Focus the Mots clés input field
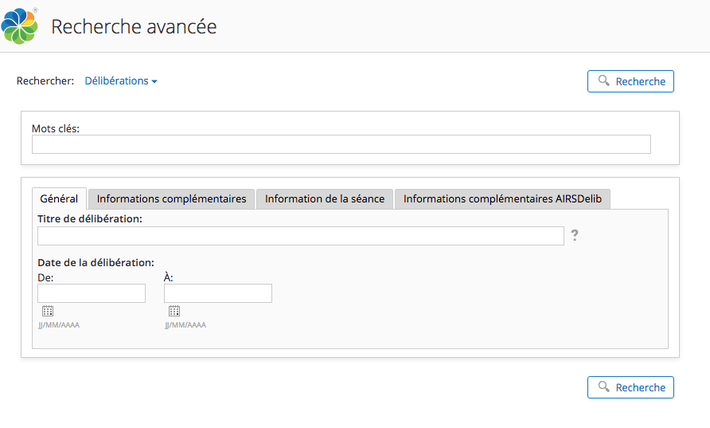Screen dimensions: 710x428 click(x=341, y=144)
